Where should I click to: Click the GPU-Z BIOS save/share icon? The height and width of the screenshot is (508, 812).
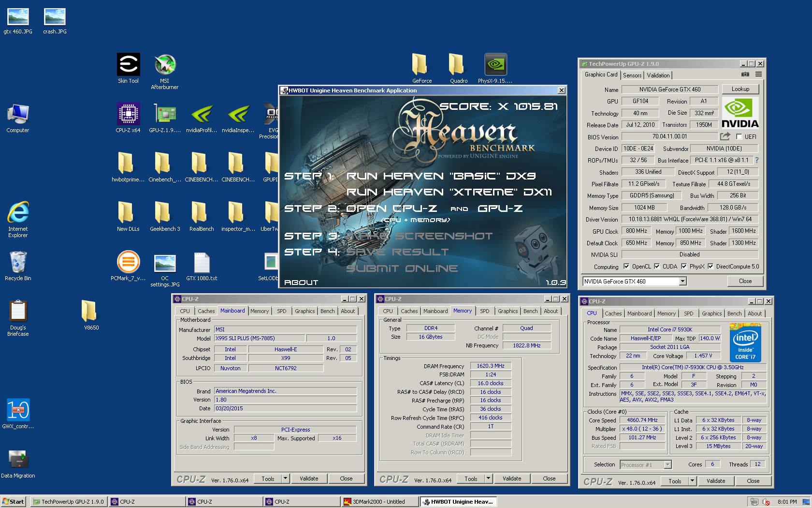(725, 136)
